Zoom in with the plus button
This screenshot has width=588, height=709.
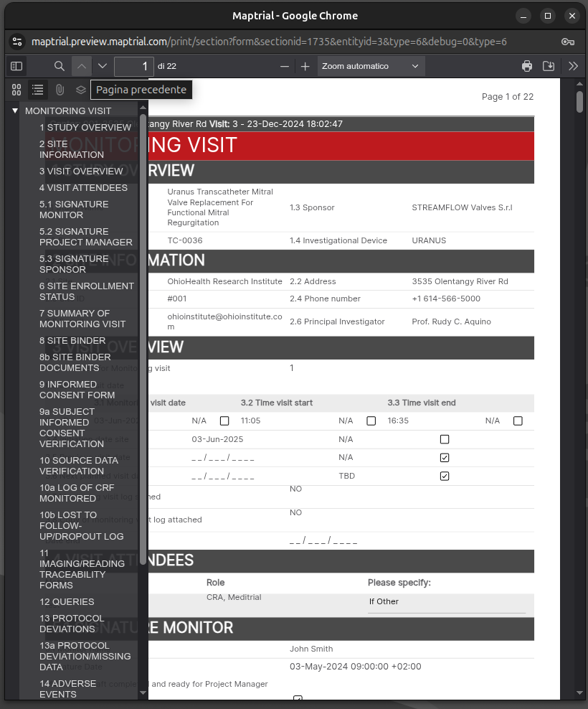click(305, 67)
